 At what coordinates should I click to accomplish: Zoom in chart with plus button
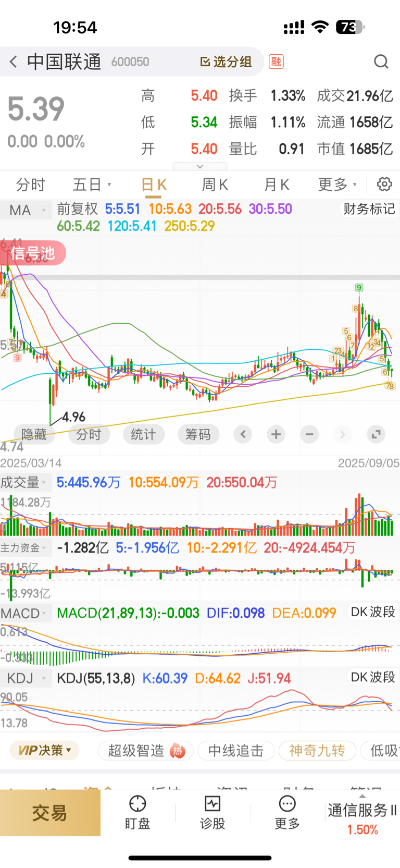click(x=276, y=434)
